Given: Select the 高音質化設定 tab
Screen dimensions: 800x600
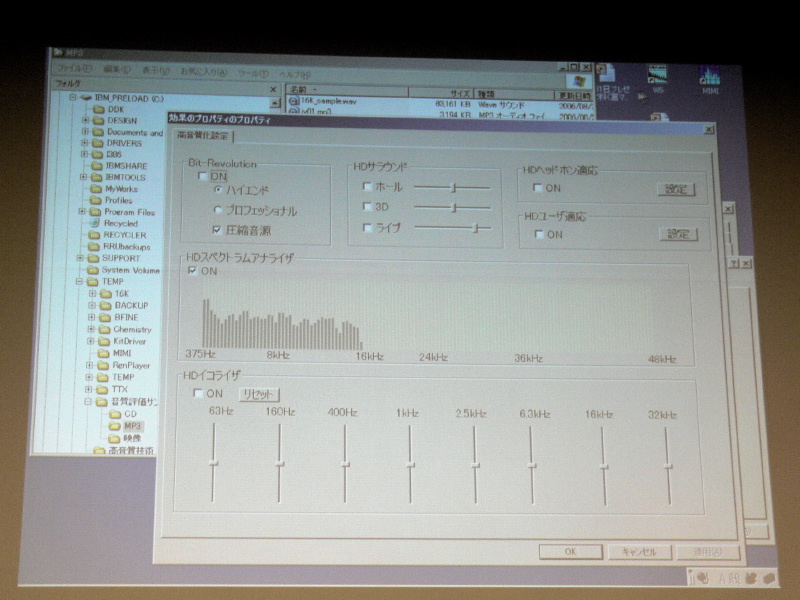Looking at the screenshot, I should tap(203, 136).
